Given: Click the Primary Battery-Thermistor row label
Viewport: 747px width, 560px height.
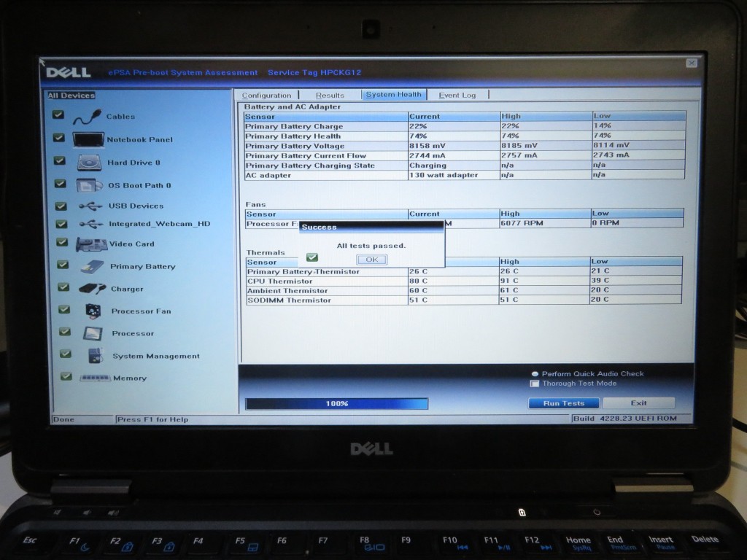Looking at the screenshot, I should click(303, 272).
